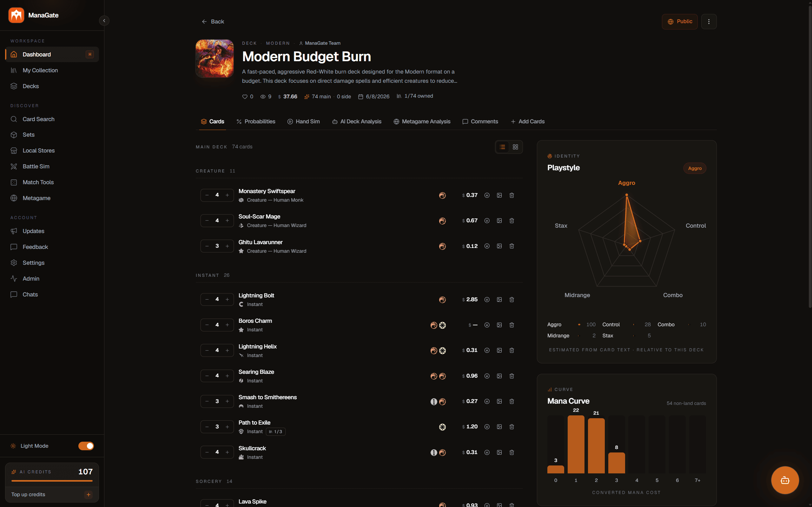The height and width of the screenshot is (507, 812).
Task: Switch to the Probabilities tab
Action: pyautogui.click(x=256, y=121)
